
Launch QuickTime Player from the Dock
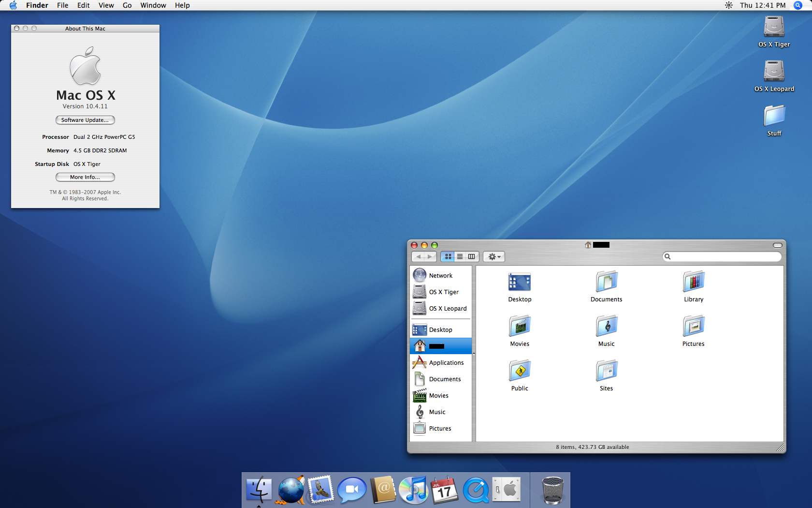476,490
